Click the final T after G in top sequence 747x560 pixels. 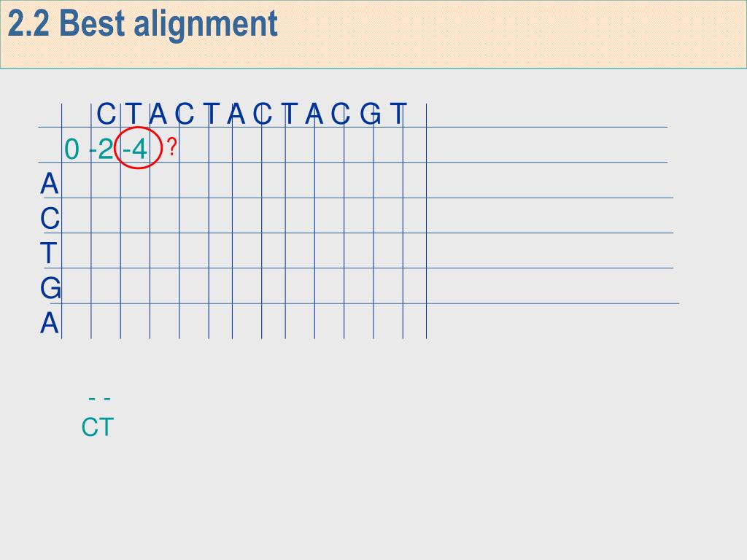tap(398, 114)
